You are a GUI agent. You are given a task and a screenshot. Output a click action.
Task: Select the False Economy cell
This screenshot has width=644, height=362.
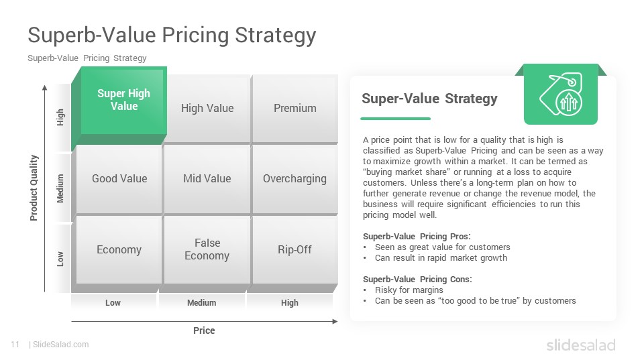(x=207, y=249)
